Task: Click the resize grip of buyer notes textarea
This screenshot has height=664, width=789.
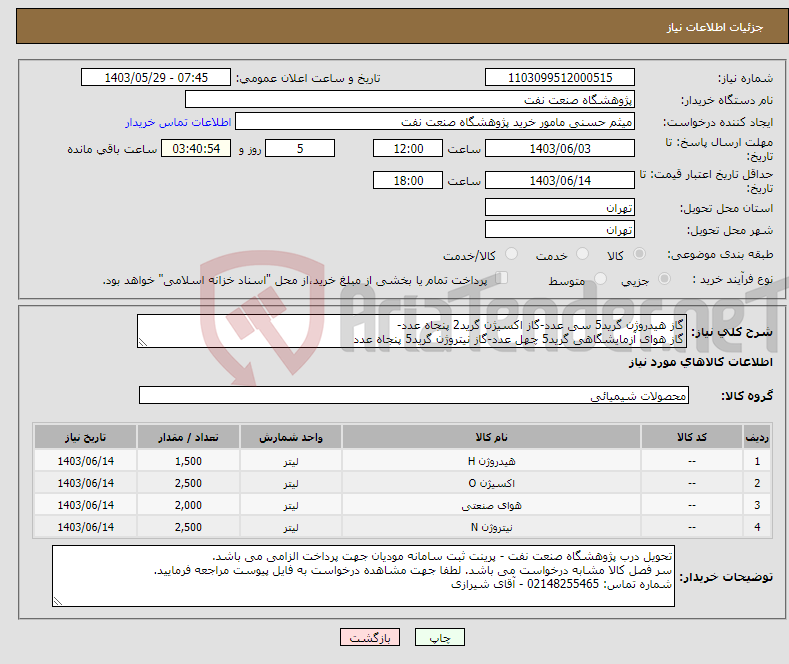Action: pyautogui.click(x=58, y=601)
